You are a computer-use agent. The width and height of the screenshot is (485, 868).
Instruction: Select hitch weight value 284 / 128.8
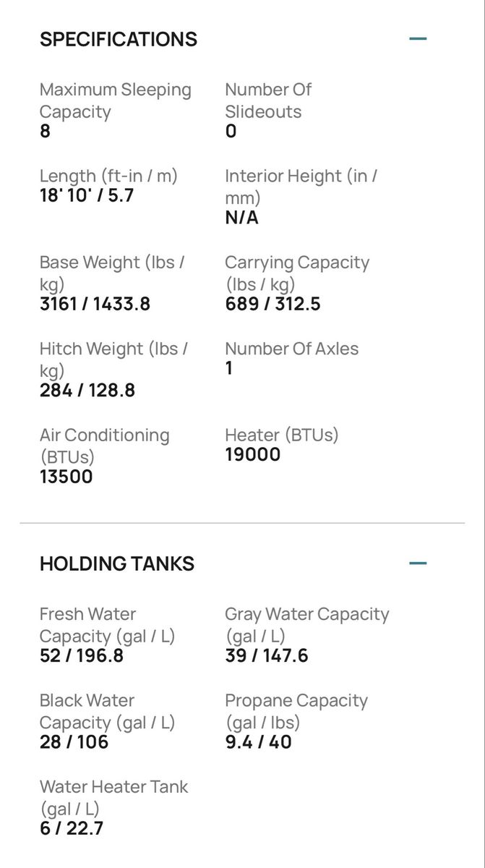click(x=87, y=391)
